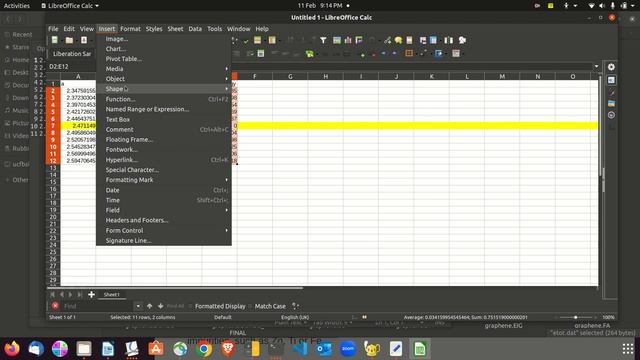
Task: Choose Floating Frame... entry
Action: [x=164, y=139]
